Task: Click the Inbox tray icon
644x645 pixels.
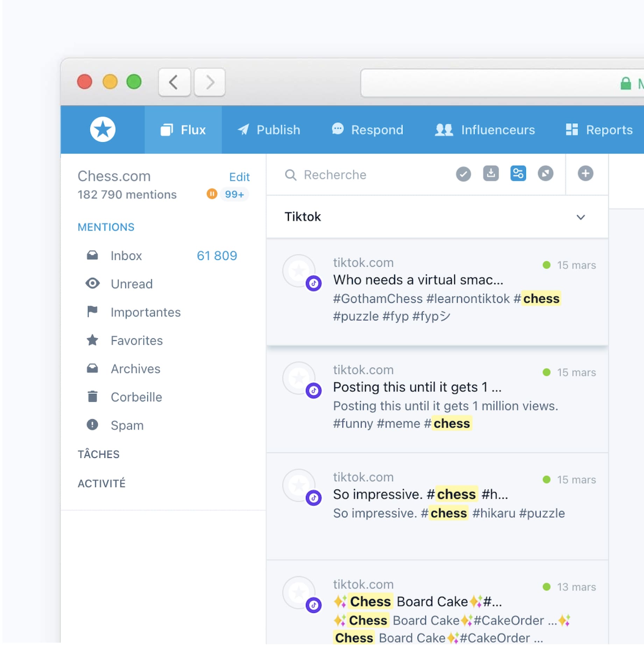Action: point(92,255)
